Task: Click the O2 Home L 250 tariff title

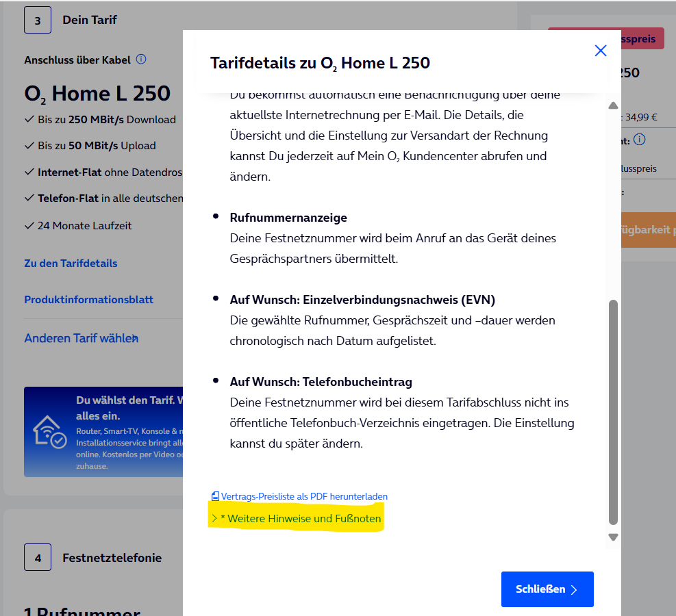Action: click(x=97, y=94)
